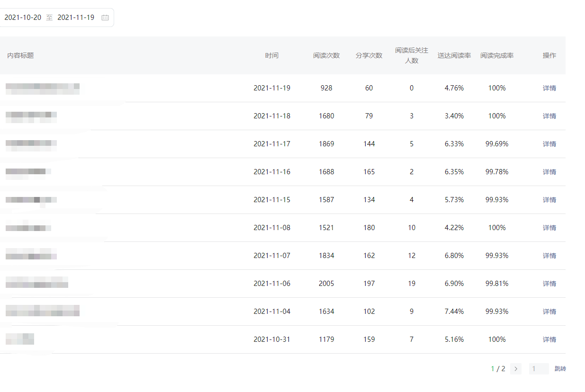
Task: Click the 送达阅读率 column header
Action: click(454, 55)
